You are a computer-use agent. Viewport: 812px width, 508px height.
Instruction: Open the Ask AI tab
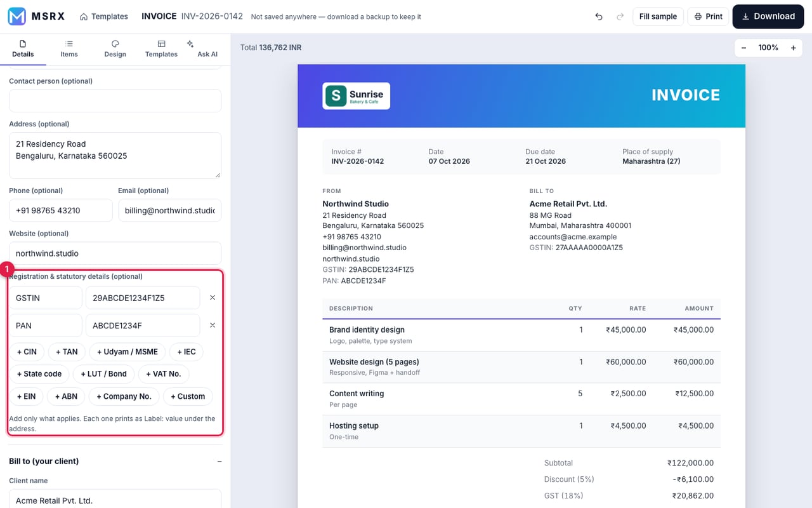pyautogui.click(x=207, y=49)
